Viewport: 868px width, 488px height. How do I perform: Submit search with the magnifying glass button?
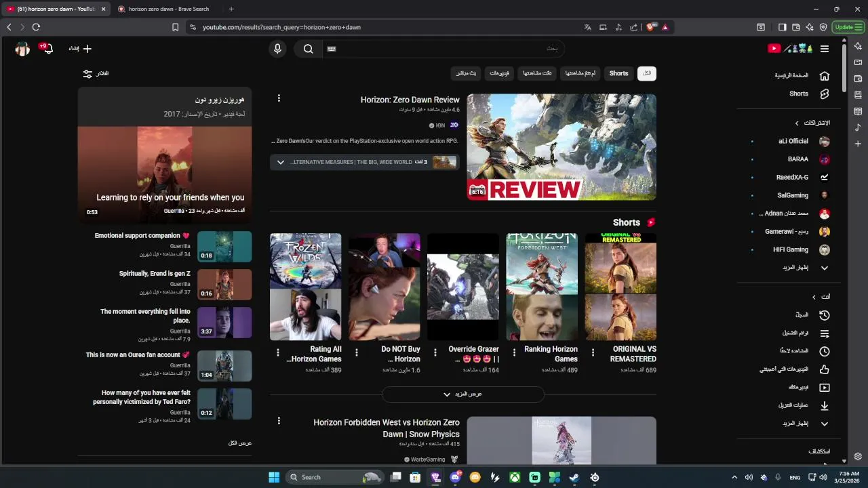308,49
